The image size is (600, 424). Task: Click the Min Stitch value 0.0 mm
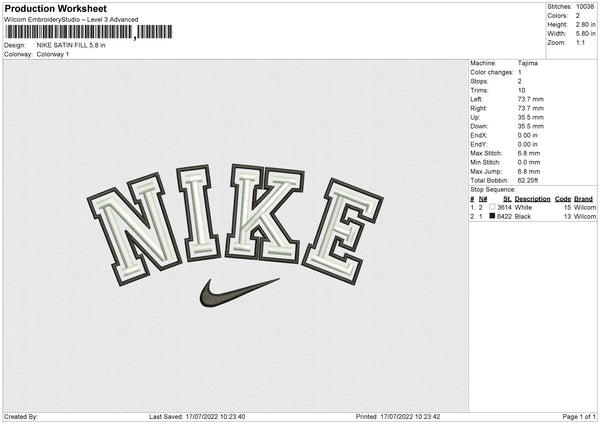click(x=529, y=162)
